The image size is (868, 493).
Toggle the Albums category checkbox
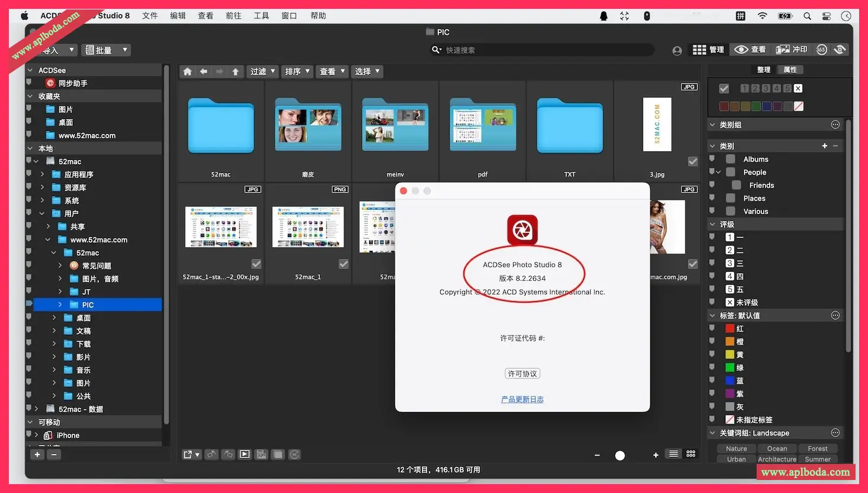731,159
